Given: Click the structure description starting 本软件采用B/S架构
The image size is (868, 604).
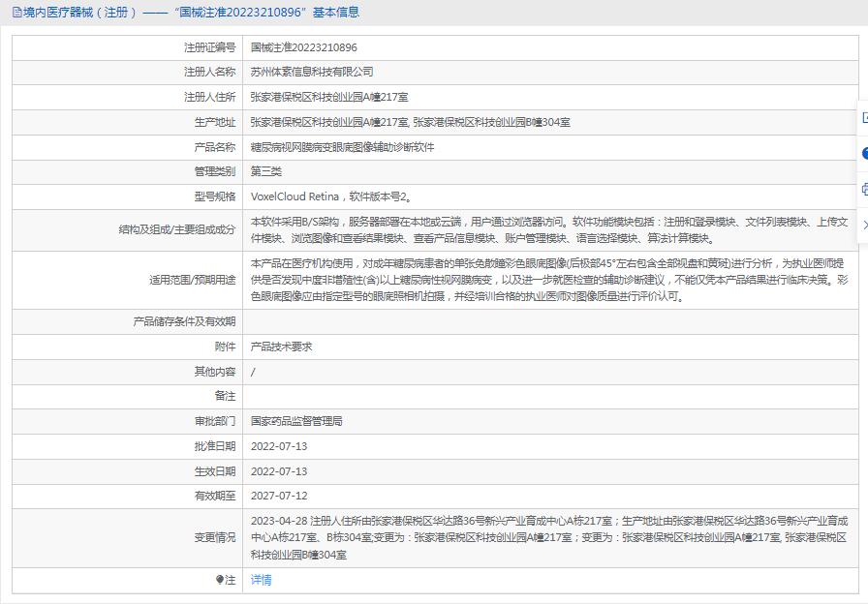Looking at the screenshot, I should tap(549, 230).
